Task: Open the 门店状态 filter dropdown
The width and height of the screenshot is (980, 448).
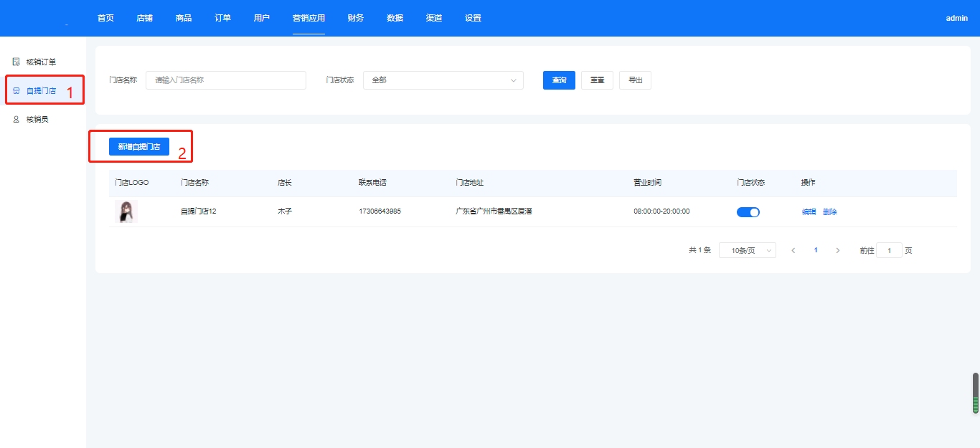Action: point(443,80)
